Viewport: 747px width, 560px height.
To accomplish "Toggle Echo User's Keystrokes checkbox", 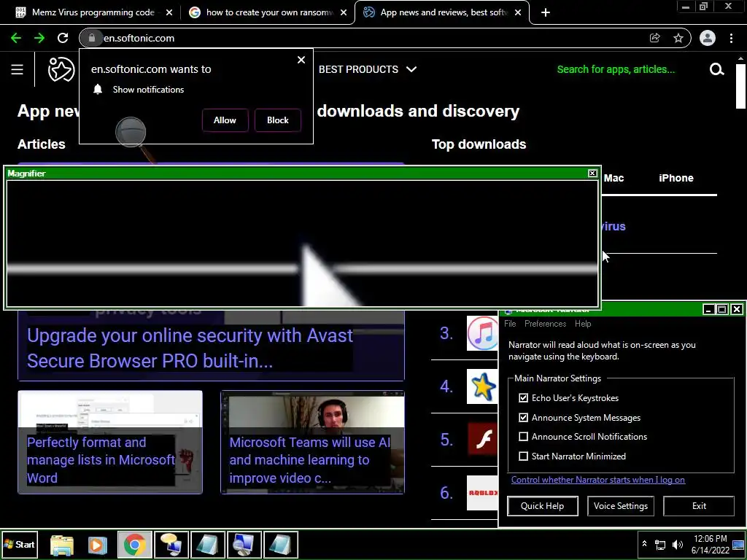I will [x=523, y=397].
